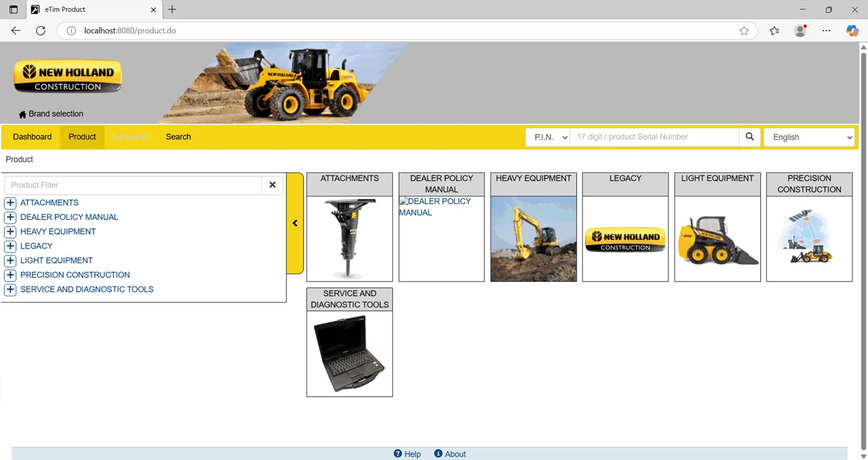Open the HEAVY EQUIPMENT excavator thumbnail
The width and height of the screenshot is (868, 460).
533,239
